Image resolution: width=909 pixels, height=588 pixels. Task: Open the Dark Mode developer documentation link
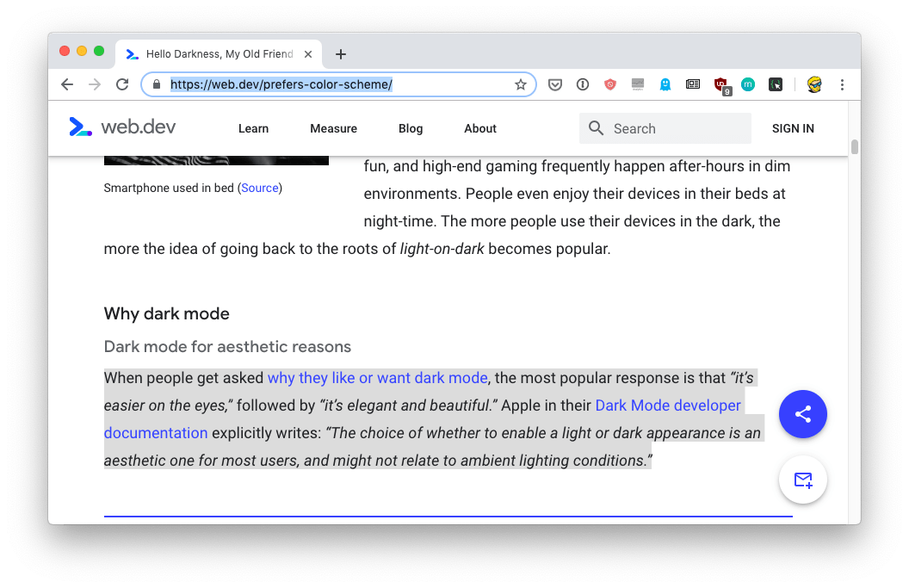pyautogui.click(x=668, y=405)
